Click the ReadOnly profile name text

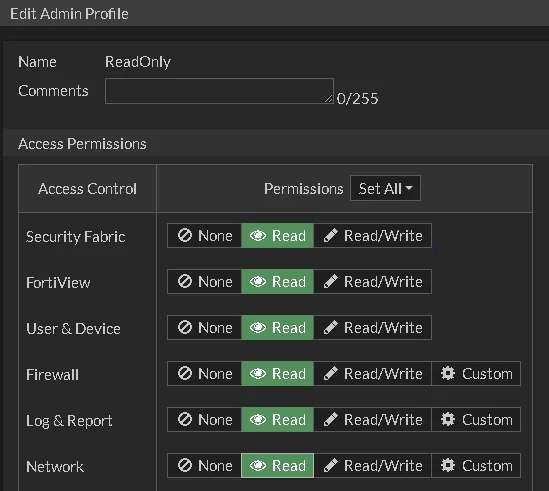[x=138, y=62]
